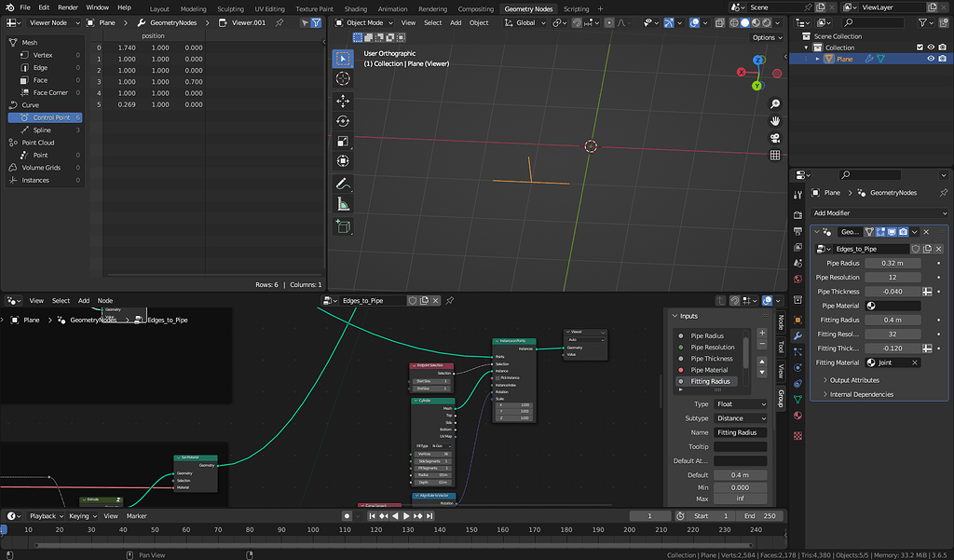Toggle Collection visibility eye in outliner
954x560 pixels.
click(x=931, y=47)
